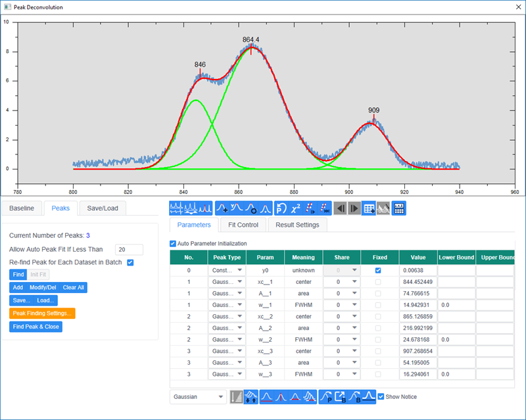Click the fit-until-converged icon
The image size is (526, 420).
pos(324,208)
